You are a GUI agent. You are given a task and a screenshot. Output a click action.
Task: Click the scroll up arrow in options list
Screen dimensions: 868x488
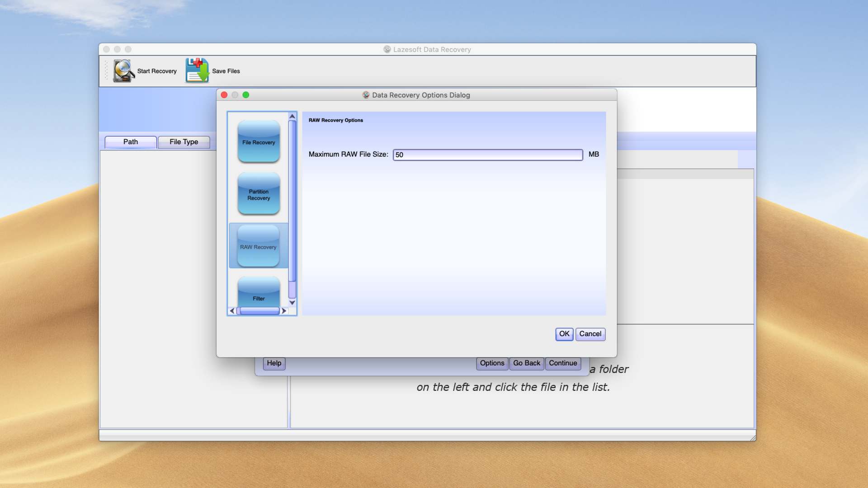point(292,117)
